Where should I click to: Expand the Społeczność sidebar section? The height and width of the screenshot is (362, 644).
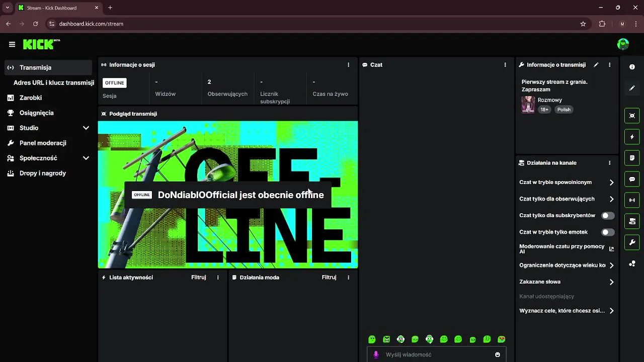[x=86, y=158]
